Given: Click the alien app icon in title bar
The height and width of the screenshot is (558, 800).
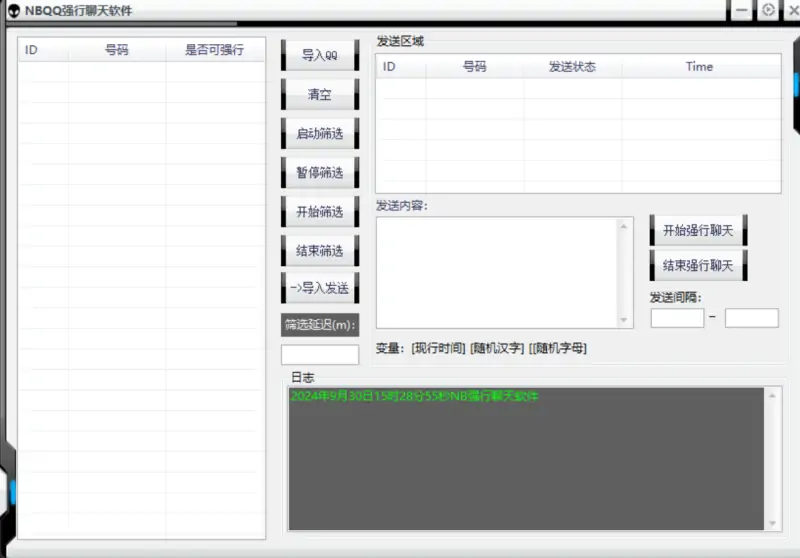Looking at the screenshot, I should [x=14, y=11].
